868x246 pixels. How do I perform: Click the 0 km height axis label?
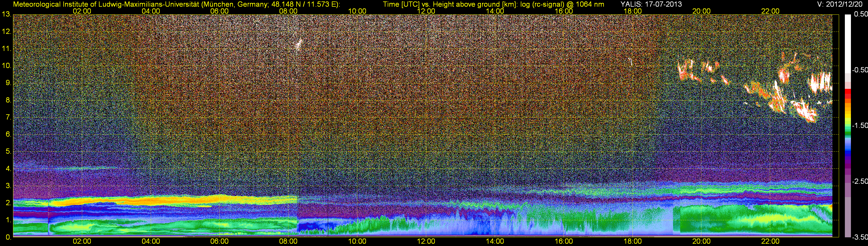point(8,238)
